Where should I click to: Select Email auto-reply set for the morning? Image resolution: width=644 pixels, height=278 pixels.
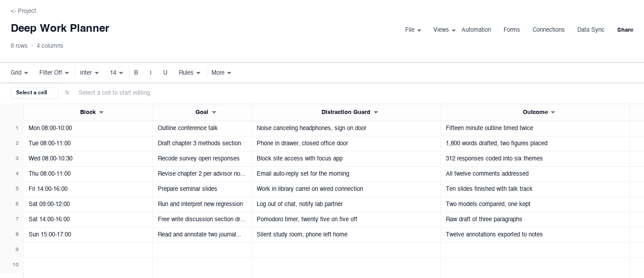[x=346, y=174]
